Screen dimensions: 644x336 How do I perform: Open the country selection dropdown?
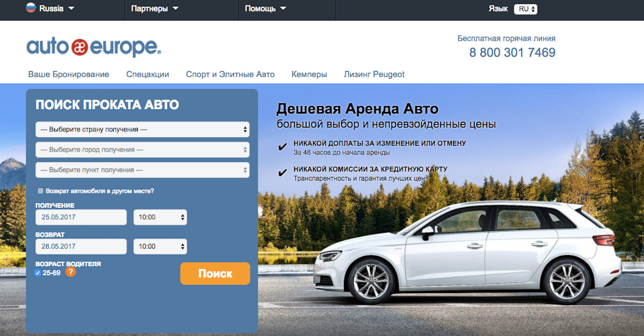(142, 129)
